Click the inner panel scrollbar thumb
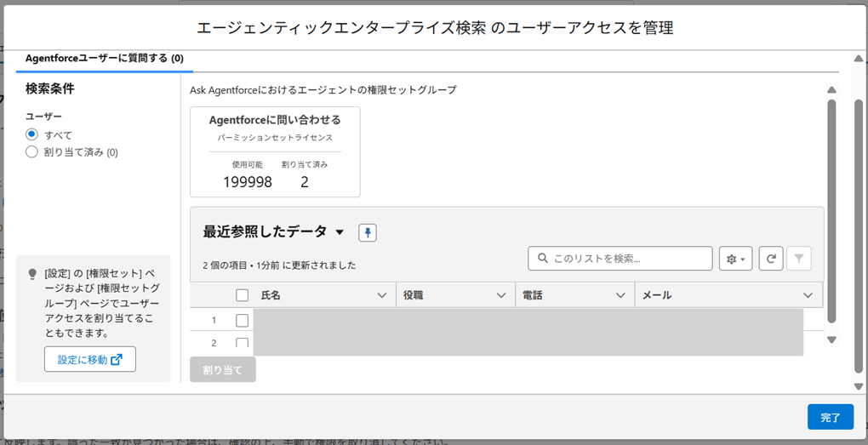Screen dimensions: 868x445 (831, 210)
